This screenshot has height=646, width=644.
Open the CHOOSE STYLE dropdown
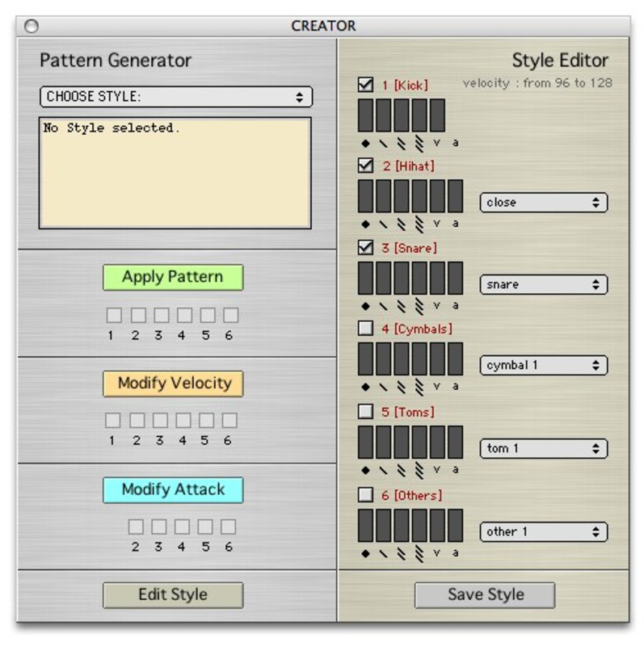click(x=176, y=97)
